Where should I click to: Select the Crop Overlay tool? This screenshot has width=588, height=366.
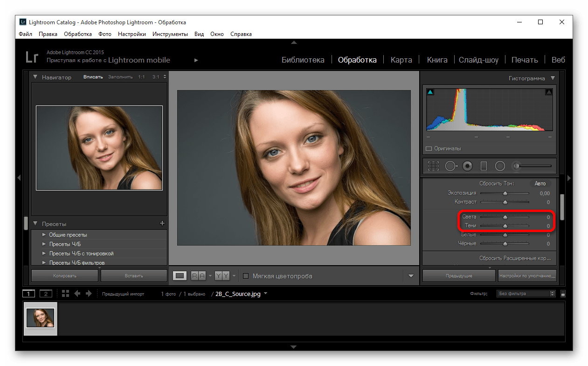(434, 166)
